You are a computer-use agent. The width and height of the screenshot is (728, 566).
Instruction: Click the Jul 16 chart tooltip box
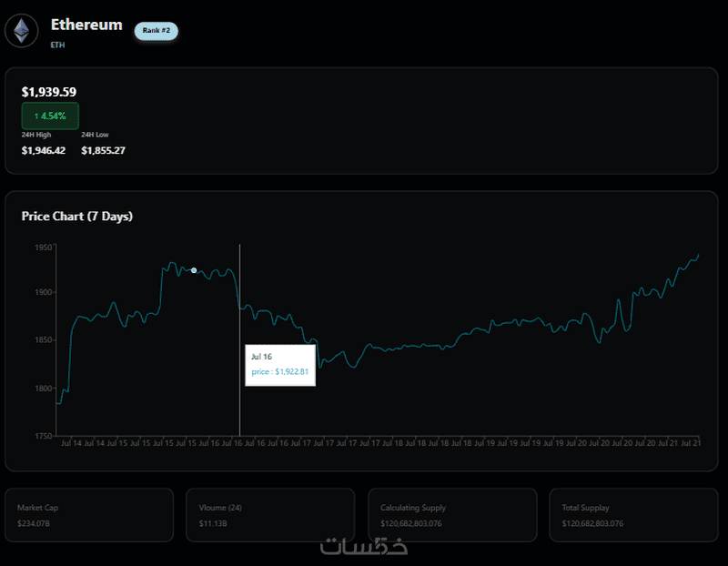point(280,365)
